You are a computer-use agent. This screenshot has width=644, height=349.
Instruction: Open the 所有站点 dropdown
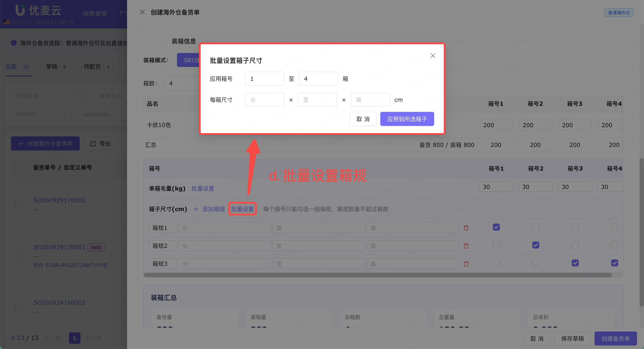pyautogui.click(x=49, y=96)
